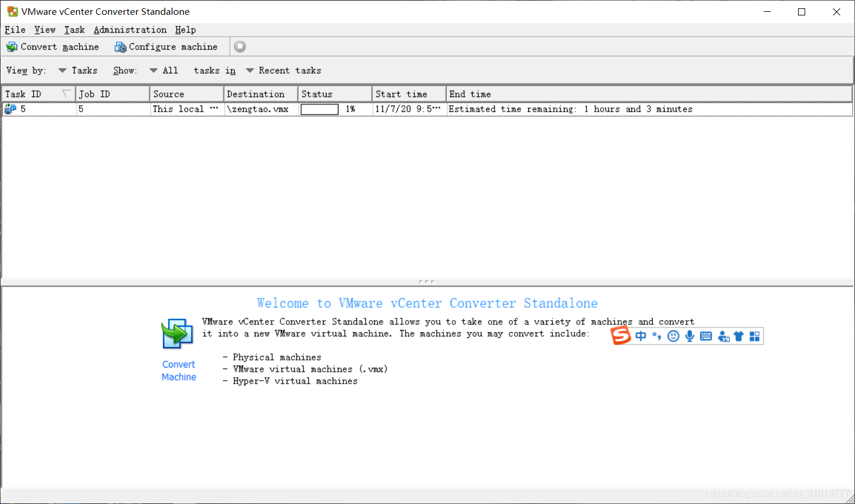
Task: Open the Sogou toolbox grid icon
Action: click(x=754, y=336)
